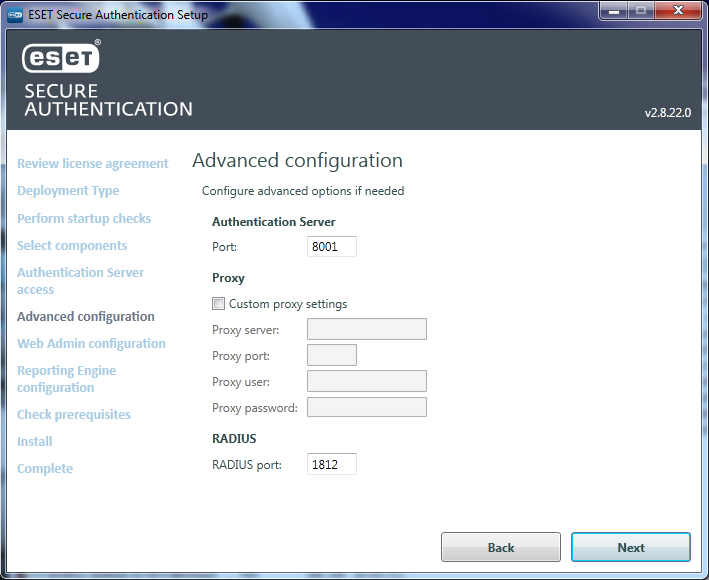Minimize the setup window
Image resolution: width=709 pixels, height=580 pixels.
tap(614, 11)
